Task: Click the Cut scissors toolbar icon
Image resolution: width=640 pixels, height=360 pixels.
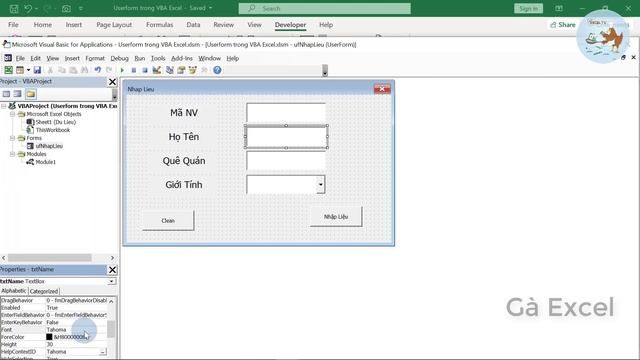Action: (50, 70)
